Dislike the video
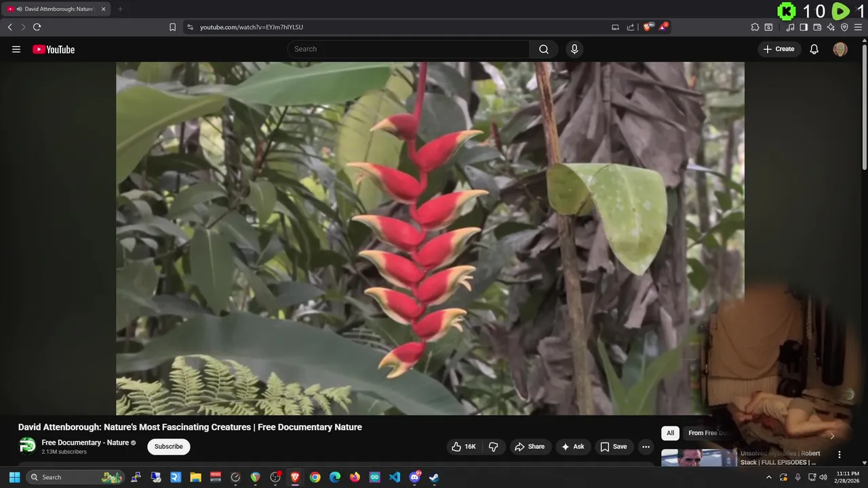Viewport: 868px width, 488px height. 494,447
